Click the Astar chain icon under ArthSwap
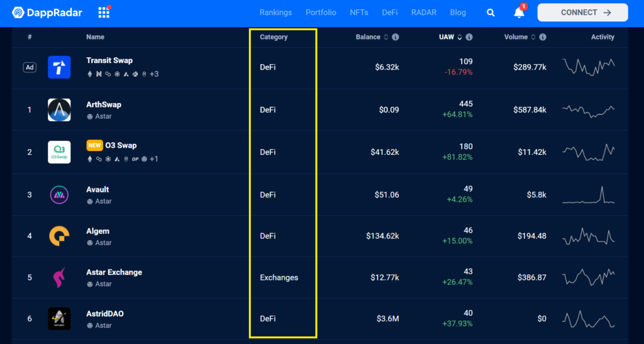The width and height of the screenshot is (644, 344). 89,116
